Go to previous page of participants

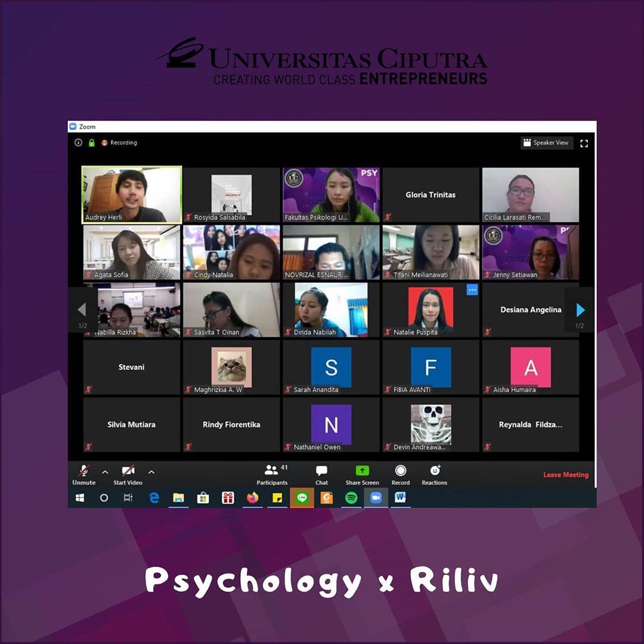tap(82, 310)
